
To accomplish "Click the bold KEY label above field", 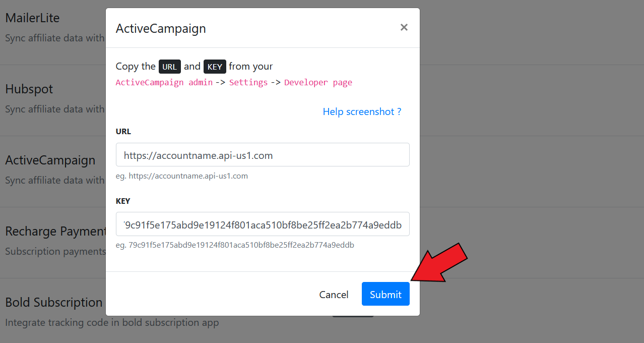I will coord(123,201).
